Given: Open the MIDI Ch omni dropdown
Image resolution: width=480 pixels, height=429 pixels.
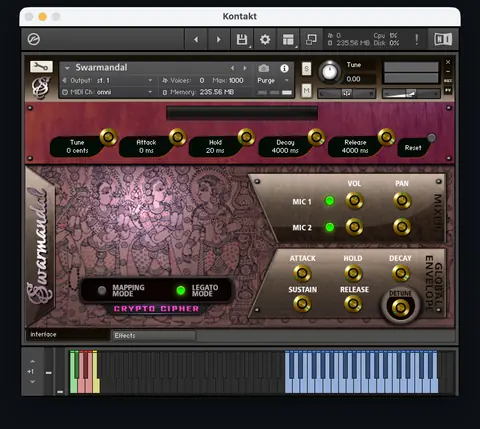Looking at the screenshot, I should click(108, 92).
